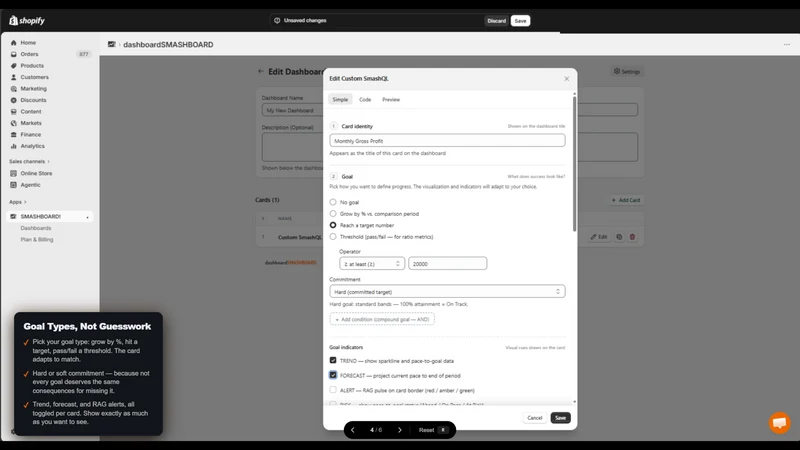
Task: Open Content in the sidebar
Action: (31, 112)
